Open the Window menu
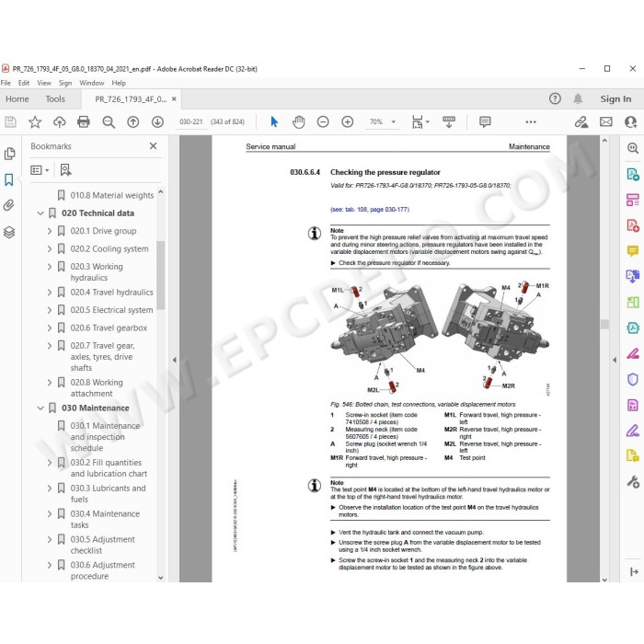The image size is (644, 644). (92, 83)
